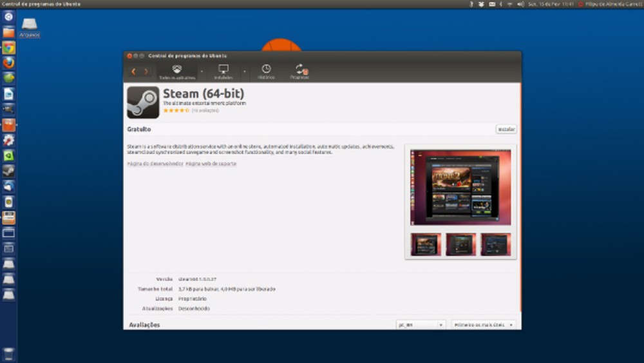
Task: Go forward with the right arrow button
Action: 146,71
